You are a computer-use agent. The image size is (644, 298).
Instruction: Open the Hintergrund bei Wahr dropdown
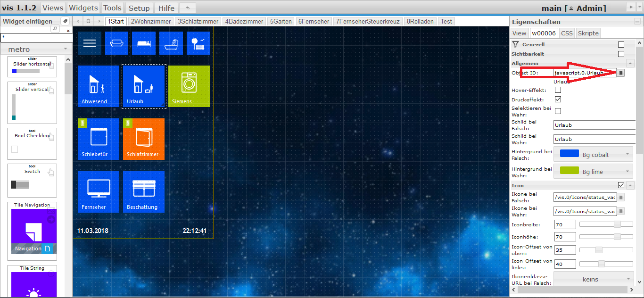tap(594, 172)
